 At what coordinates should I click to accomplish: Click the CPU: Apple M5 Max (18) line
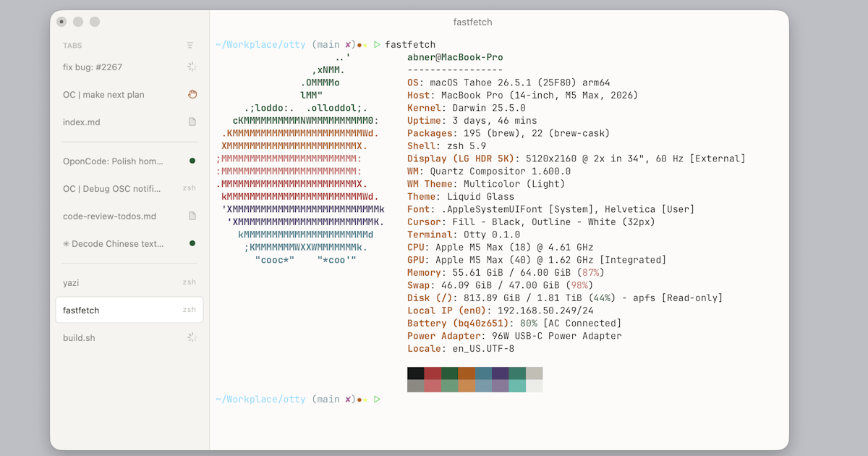[x=501, y=248]
